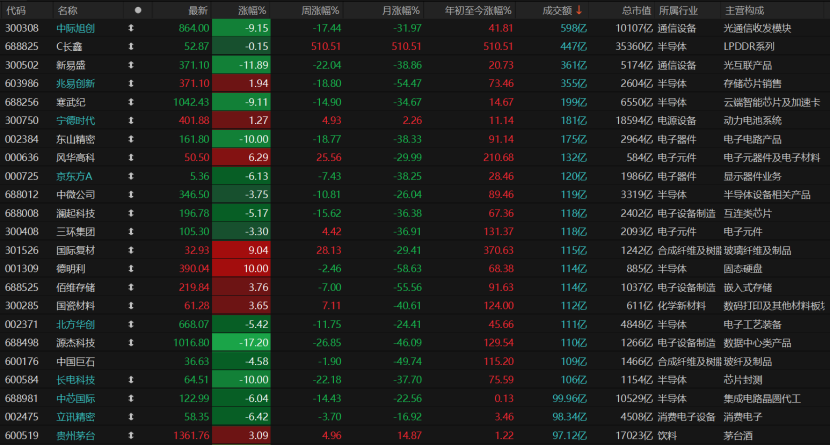
Task: Select the 年初至今涨幅% column header
Action: pos(478,10)
